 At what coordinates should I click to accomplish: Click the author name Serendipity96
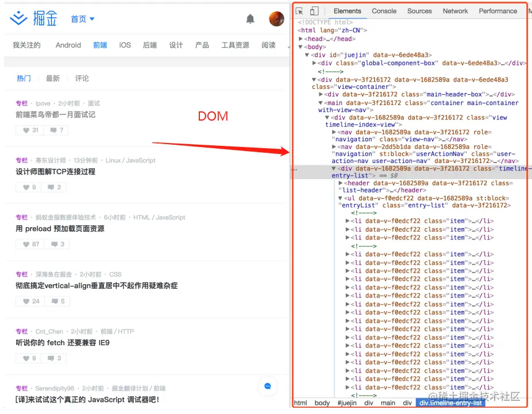55,388
